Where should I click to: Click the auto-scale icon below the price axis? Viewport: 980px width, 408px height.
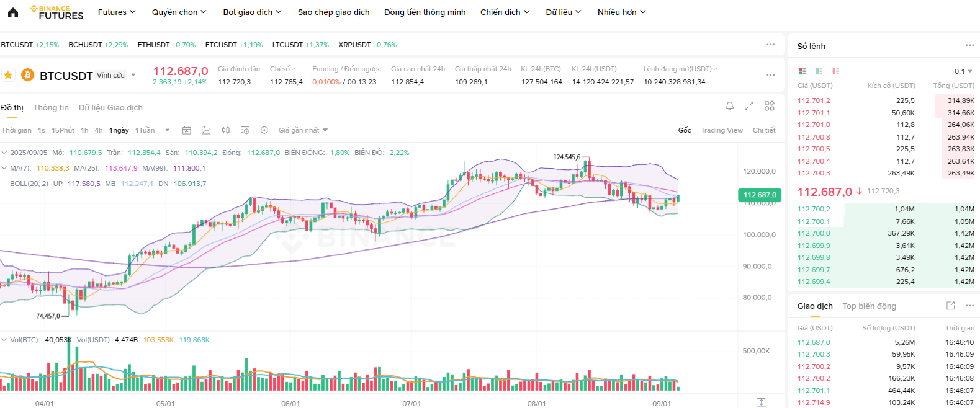pos(762,402)
